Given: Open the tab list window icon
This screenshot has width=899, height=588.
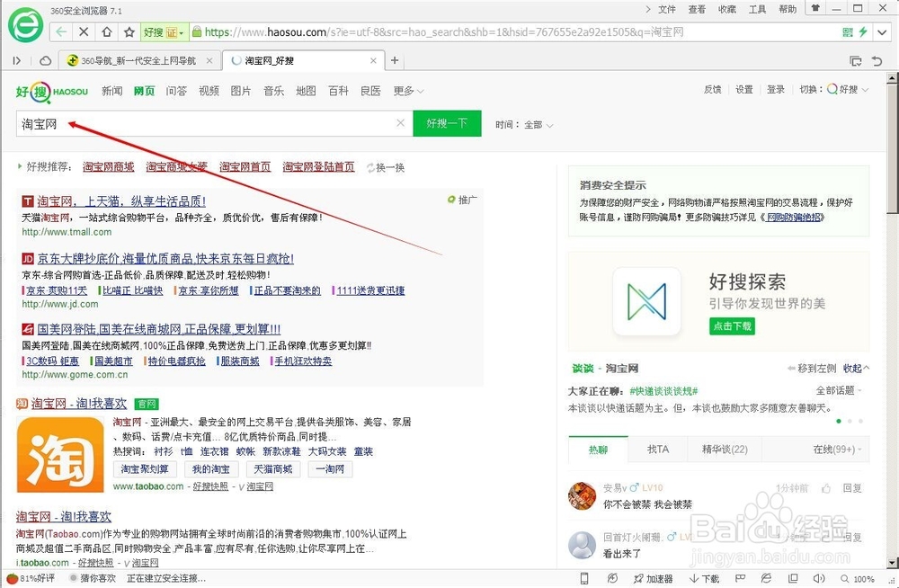Looking at the screenshot, I should [856, 60].
